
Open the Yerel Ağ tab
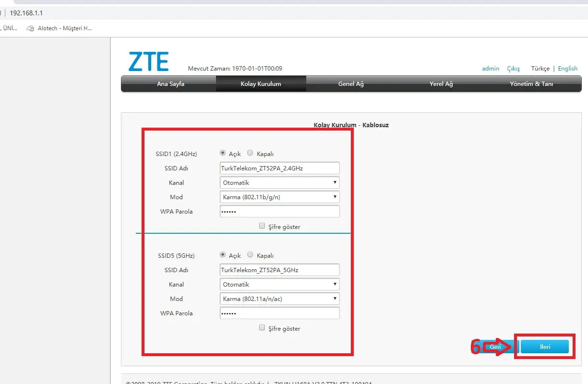[441, 84]
